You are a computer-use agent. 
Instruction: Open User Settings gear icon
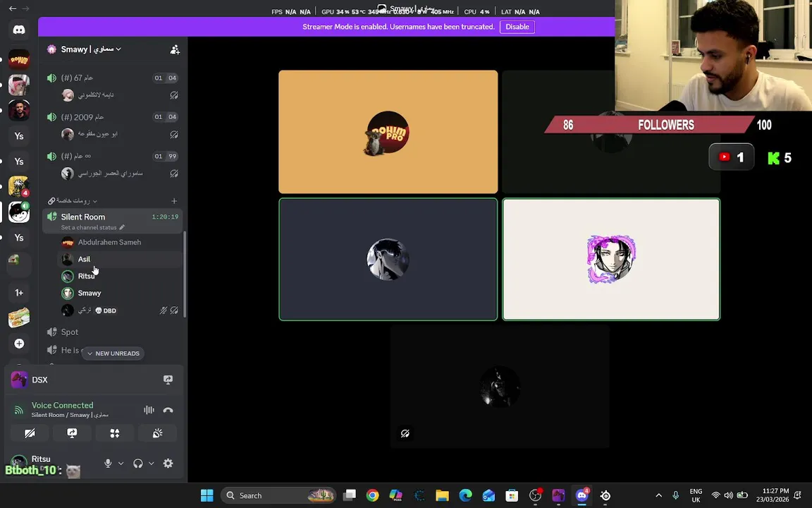point(168,464)
